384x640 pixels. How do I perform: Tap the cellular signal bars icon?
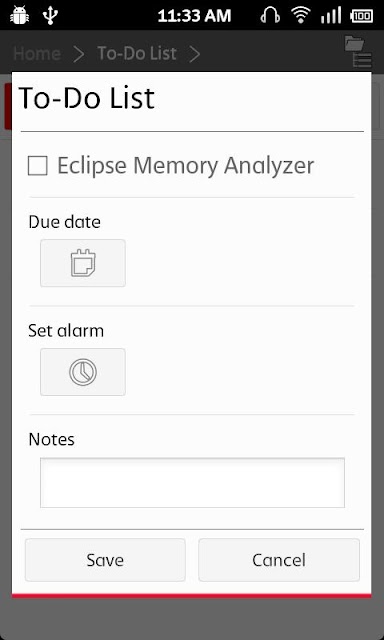pos(331,16)
